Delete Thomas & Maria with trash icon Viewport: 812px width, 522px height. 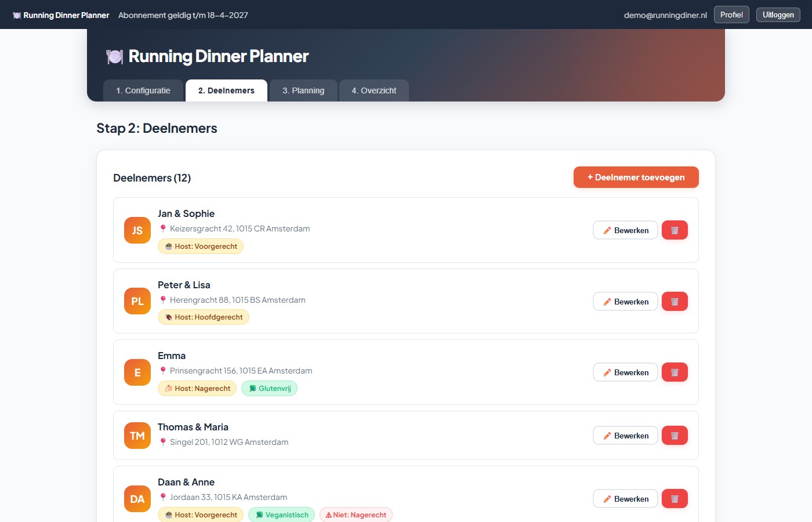click(675, 436)
